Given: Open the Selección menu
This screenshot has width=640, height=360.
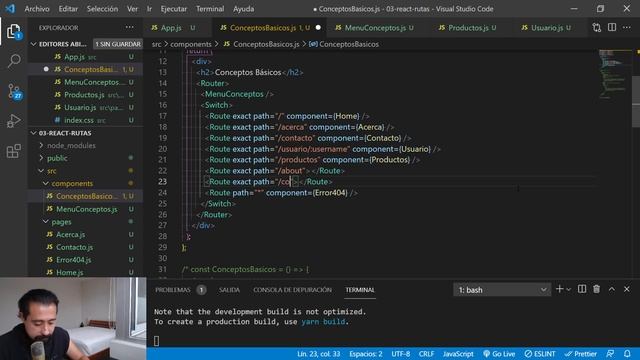Looking at the screenshot, I should (102, 9).
